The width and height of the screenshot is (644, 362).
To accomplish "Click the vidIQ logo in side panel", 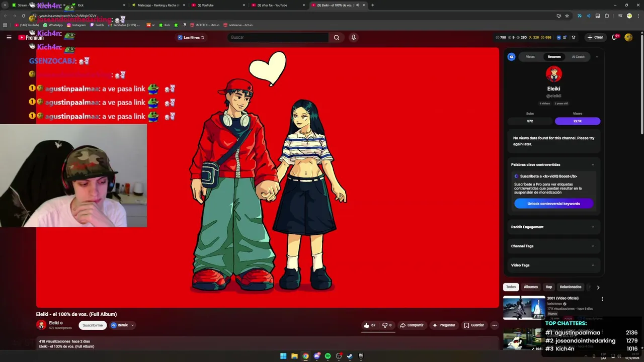I will 511,57.
